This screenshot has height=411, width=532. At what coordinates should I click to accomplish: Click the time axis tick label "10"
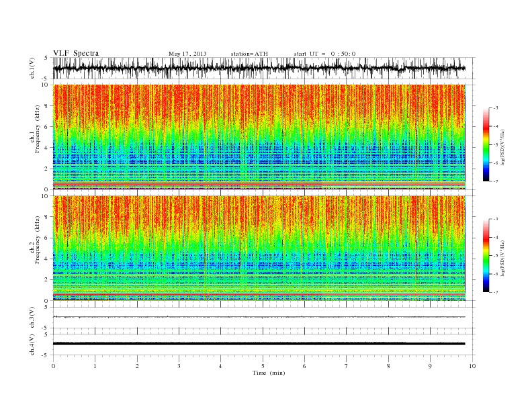coord(472,366)
